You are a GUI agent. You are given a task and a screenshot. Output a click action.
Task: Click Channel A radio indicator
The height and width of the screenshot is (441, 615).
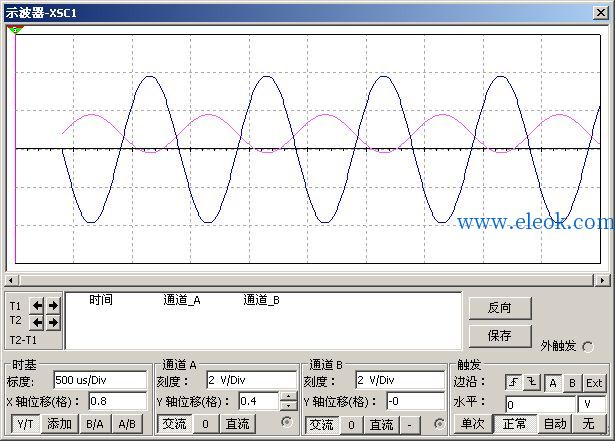287,422
